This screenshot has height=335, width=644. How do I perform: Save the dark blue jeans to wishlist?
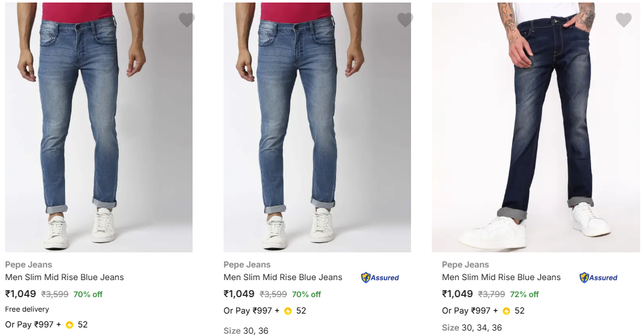click(x=623, y=20)
